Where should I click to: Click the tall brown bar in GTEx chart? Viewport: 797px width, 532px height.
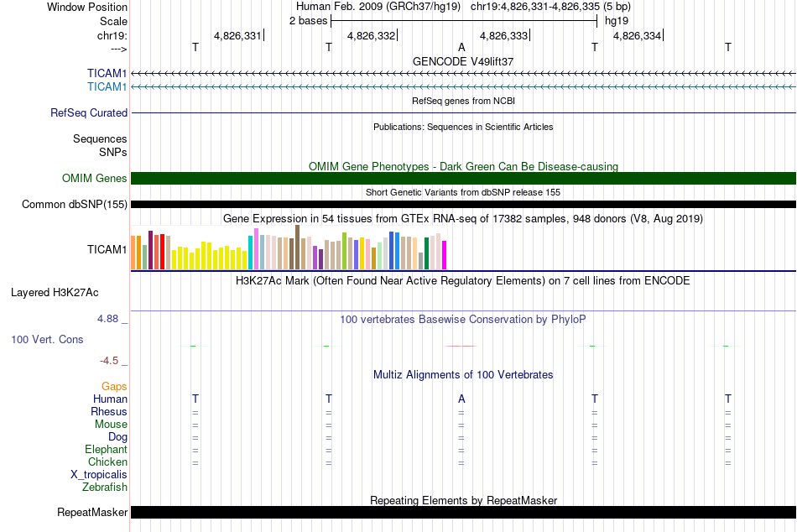click(297, 248)
